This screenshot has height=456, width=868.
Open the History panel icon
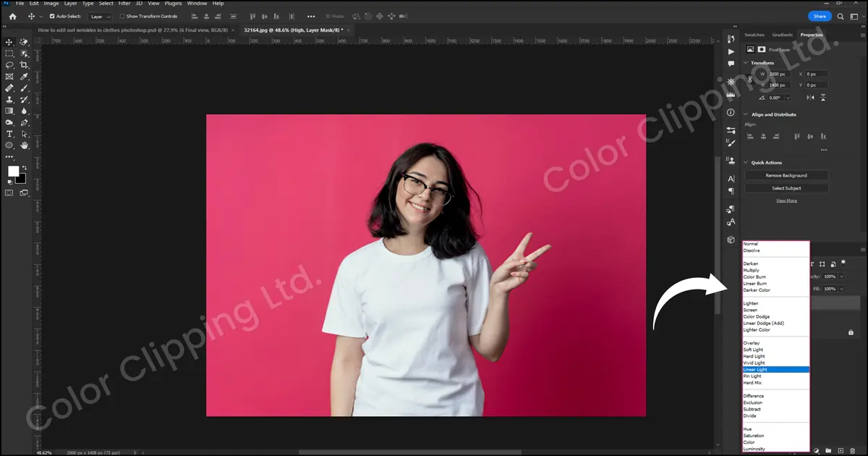(x=731, y=41)
